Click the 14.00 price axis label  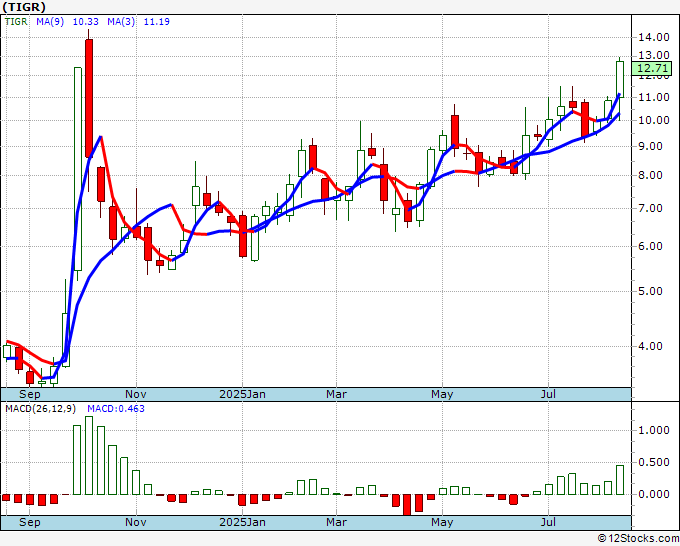coord(654,37)
